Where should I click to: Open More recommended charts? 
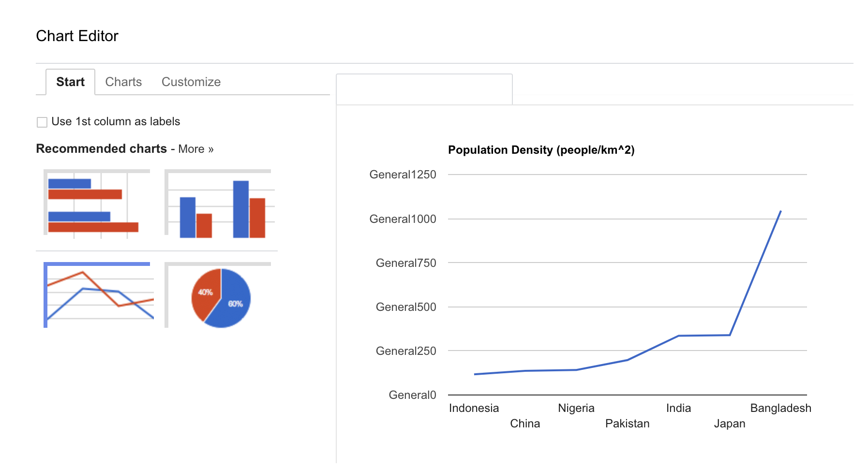tap(195, 149)
